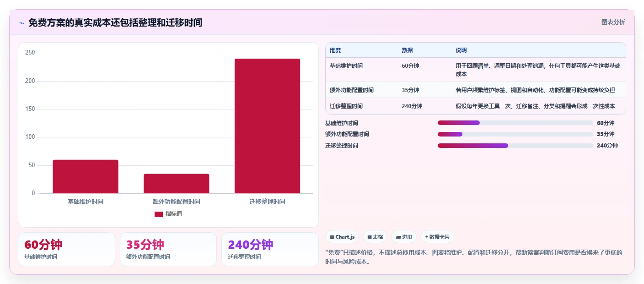Click the Chart.js tag chip
This screenshot has height=284, width=644.
coord(342,237)
